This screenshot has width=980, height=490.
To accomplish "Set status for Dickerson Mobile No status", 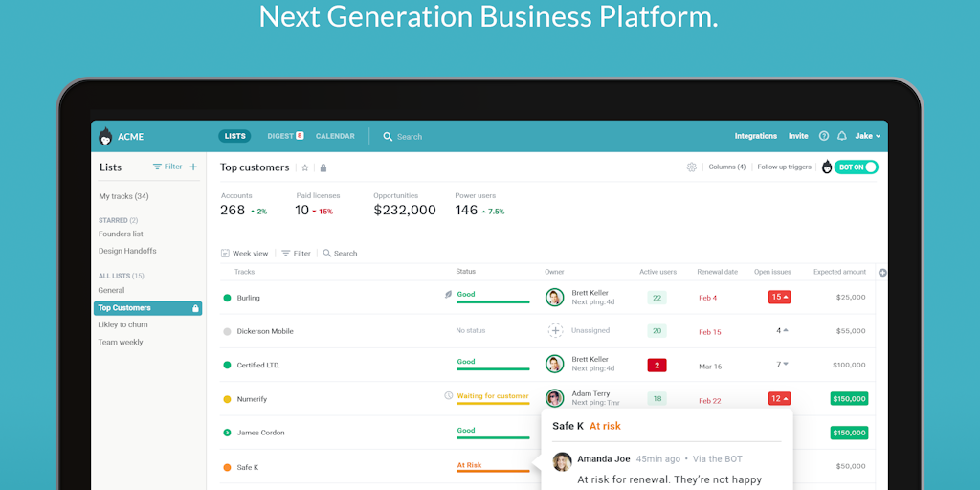I will click(x=470, y=330).
